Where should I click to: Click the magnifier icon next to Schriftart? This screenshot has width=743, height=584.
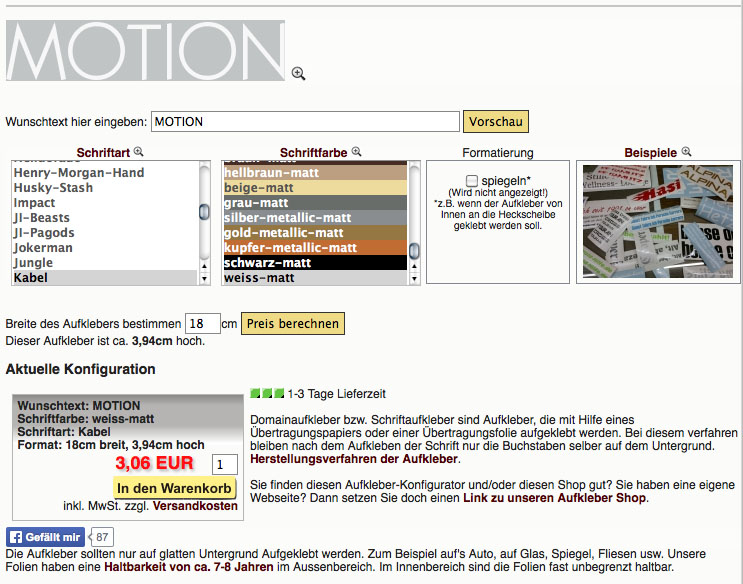point(139,152)
